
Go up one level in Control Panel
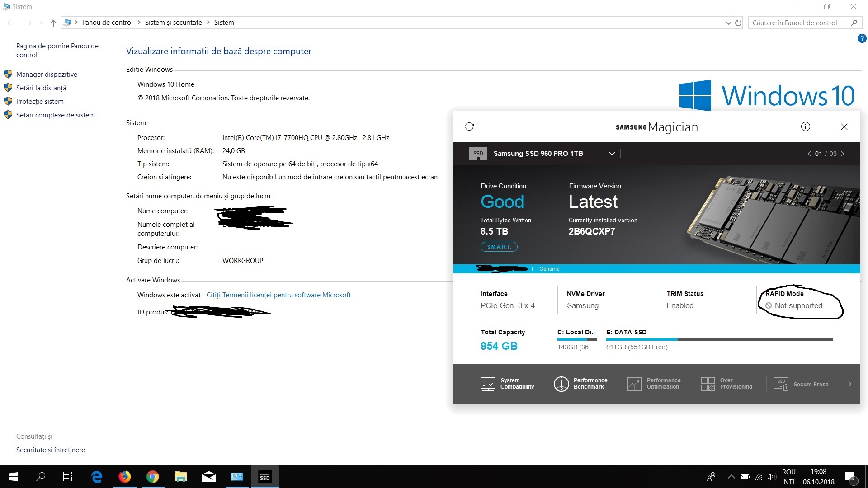[x=53, y=23]
